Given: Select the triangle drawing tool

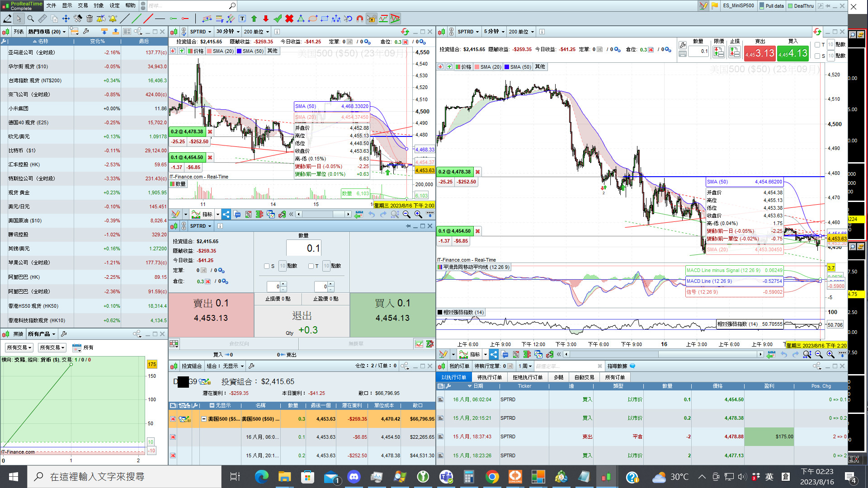Looking at the screenshot, I should point(301,19).
